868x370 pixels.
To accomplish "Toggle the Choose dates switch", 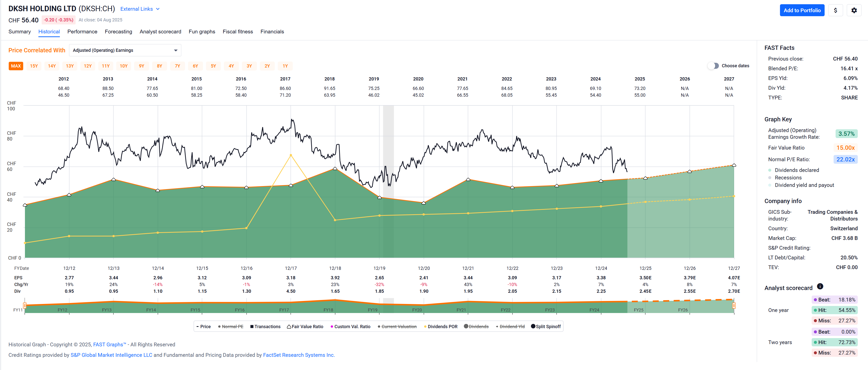I will pos(713,66).
